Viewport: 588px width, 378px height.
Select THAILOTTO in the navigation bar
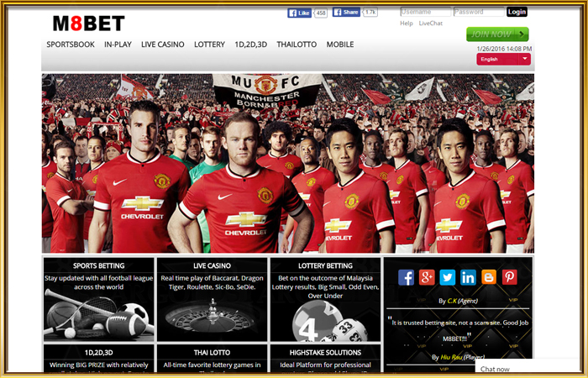(297, 45)
